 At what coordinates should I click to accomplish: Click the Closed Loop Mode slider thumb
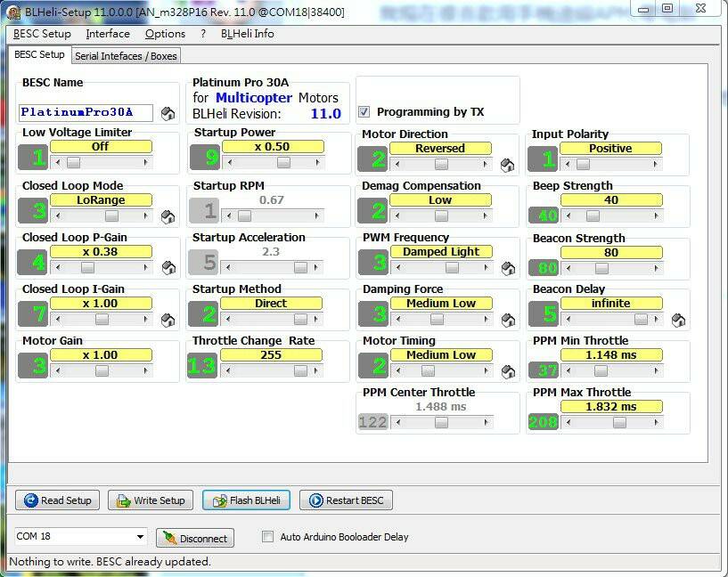(111, 215)
